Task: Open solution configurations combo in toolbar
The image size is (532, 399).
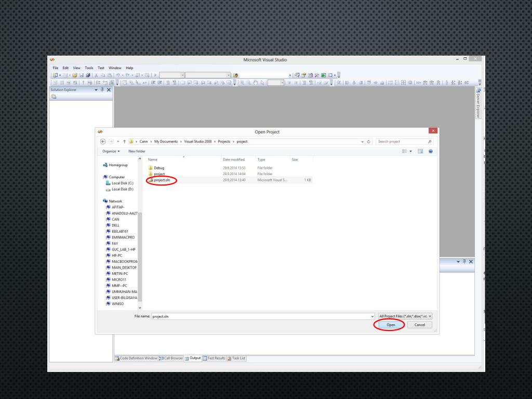Action: pyautogui.click(x=171, y=75)
